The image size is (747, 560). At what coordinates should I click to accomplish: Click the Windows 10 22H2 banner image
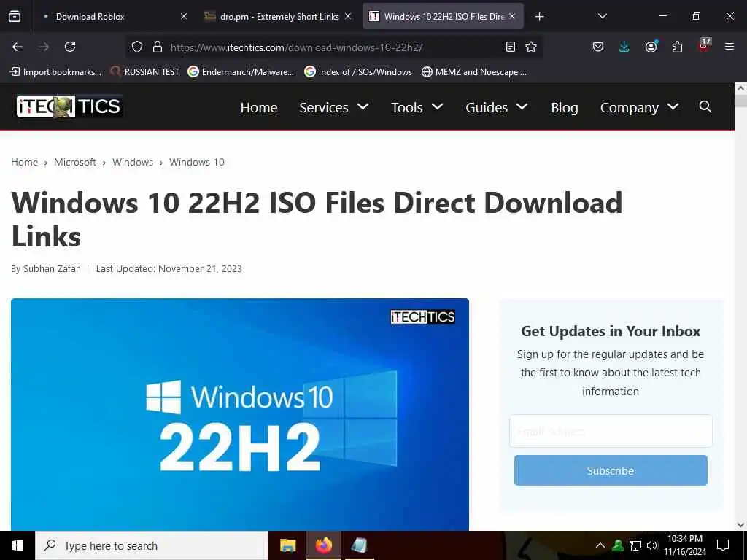239,414
